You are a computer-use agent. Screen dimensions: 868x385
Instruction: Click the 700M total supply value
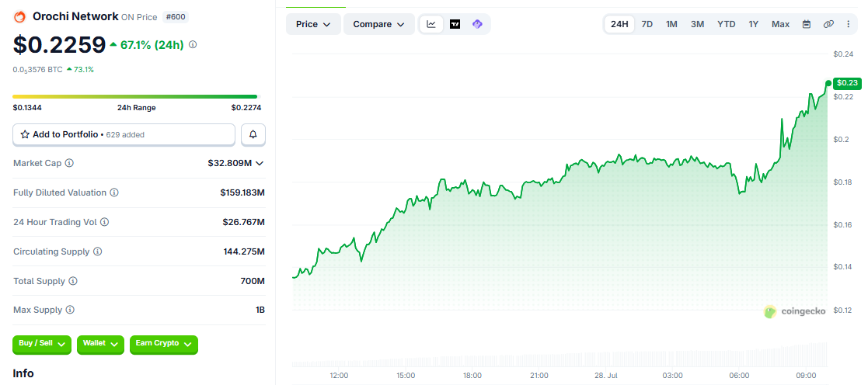[253, 281]
